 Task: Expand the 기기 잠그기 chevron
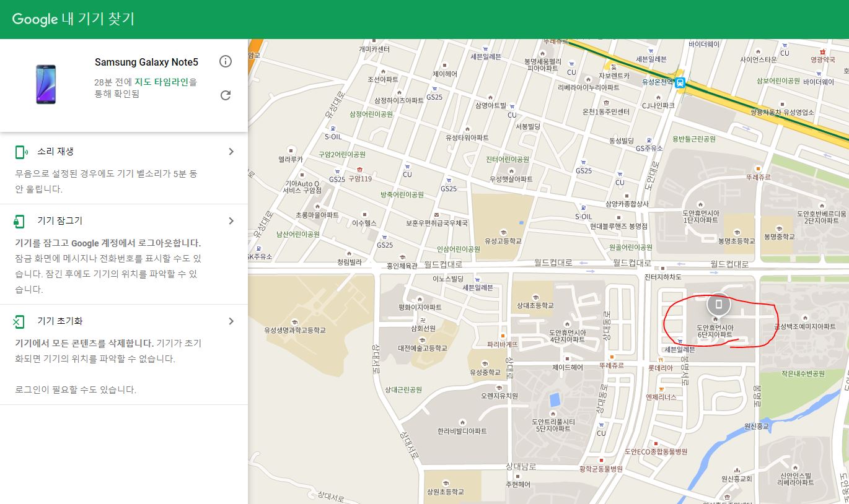[231, 221]
